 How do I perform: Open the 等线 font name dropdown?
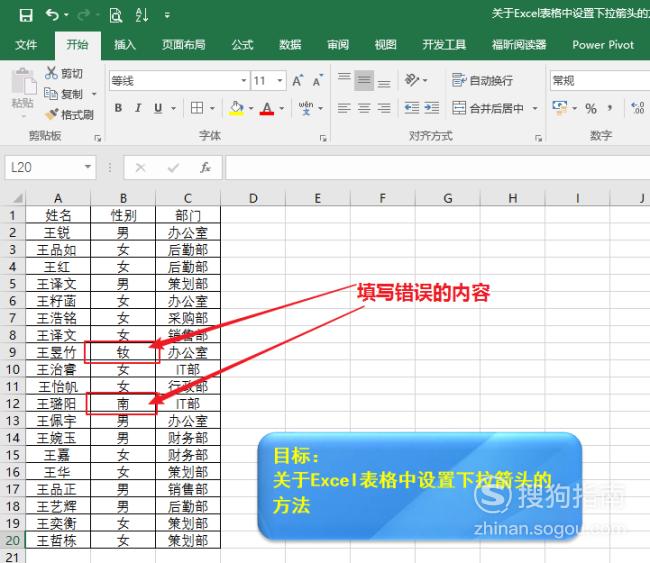(x=244, y=80)
